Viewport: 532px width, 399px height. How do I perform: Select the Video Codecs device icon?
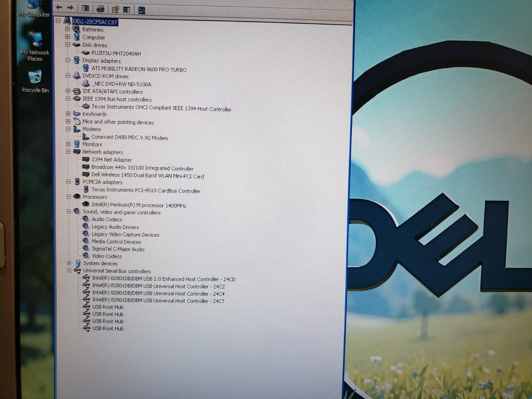click(86, 256)
